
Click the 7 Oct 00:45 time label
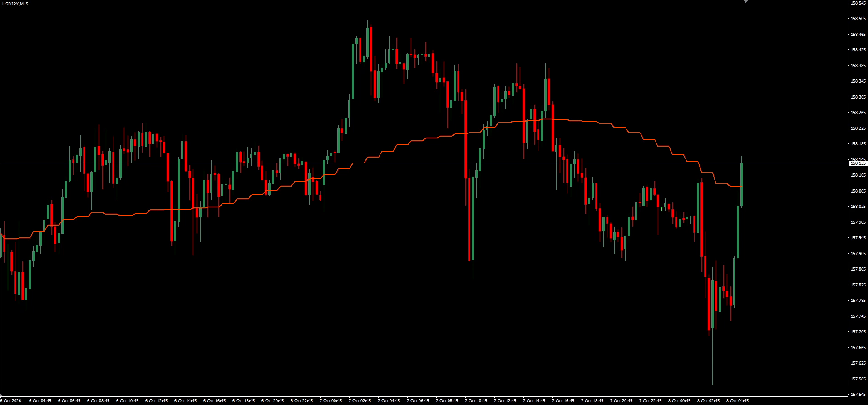[x=331, y=401]
